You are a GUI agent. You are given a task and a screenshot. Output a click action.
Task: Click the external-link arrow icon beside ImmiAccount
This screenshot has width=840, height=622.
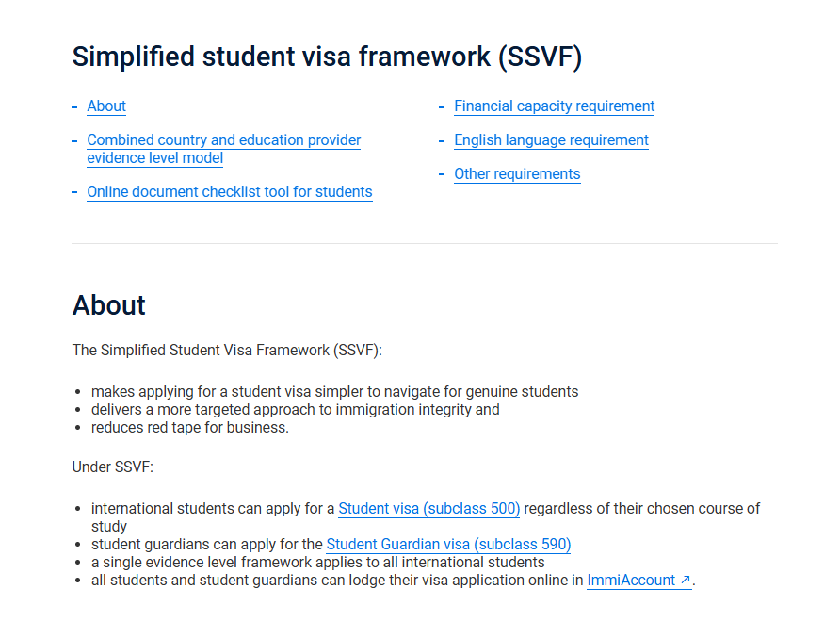[x=685, y=581]
